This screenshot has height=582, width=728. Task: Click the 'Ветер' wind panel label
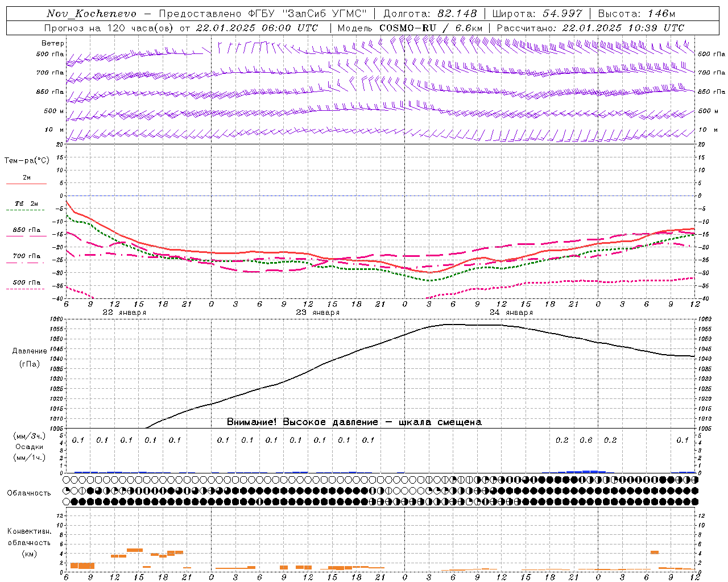coord(52,43)
